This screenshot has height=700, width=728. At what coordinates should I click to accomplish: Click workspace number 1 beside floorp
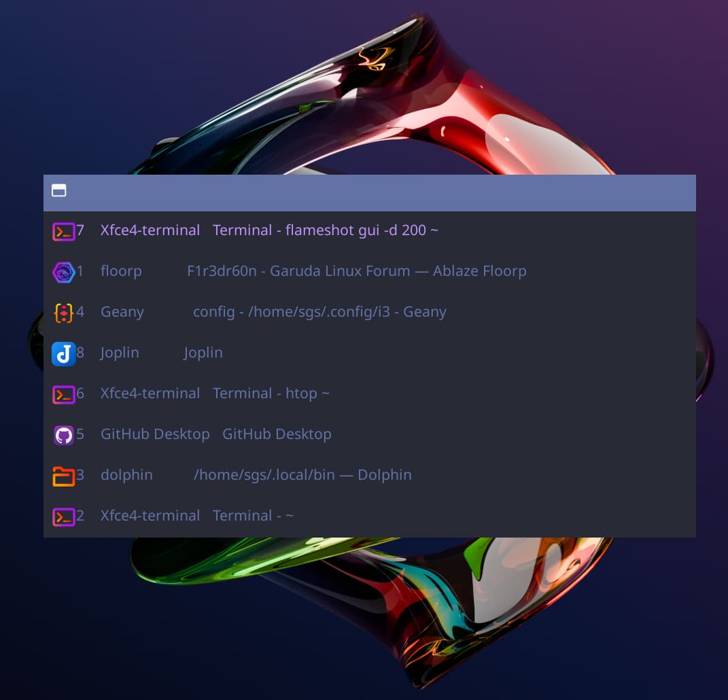(x=80, y=271)
